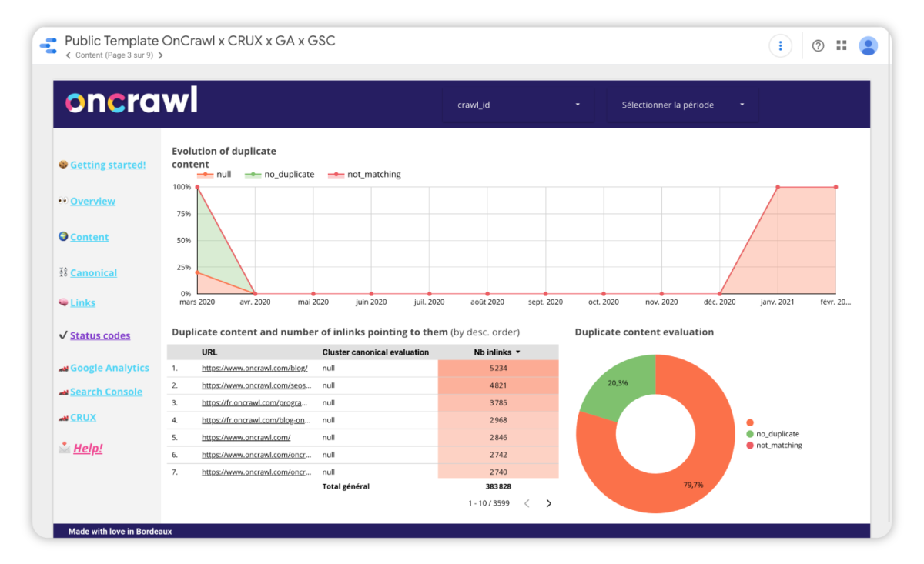Image resolution: width=924 pixels, height=564 pixels.
Task: Click no_duplicate legend item of donut chart
Action: [772, 434]
